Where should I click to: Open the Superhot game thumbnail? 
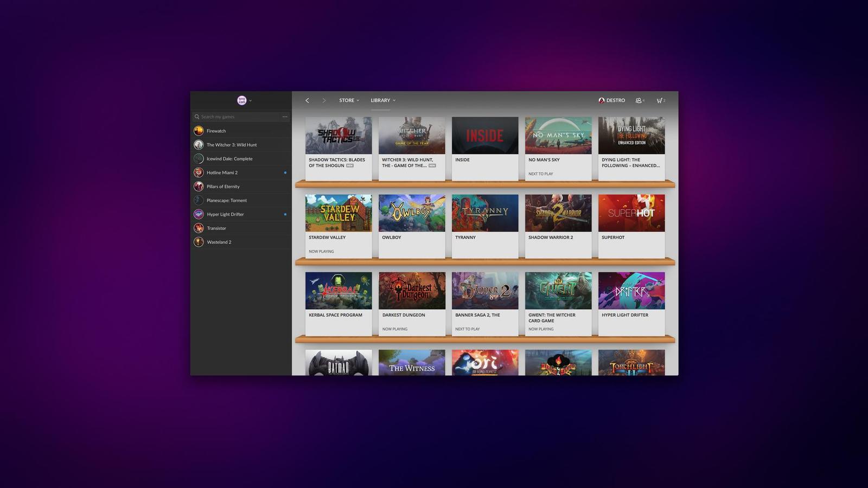(x=631, y=213)
